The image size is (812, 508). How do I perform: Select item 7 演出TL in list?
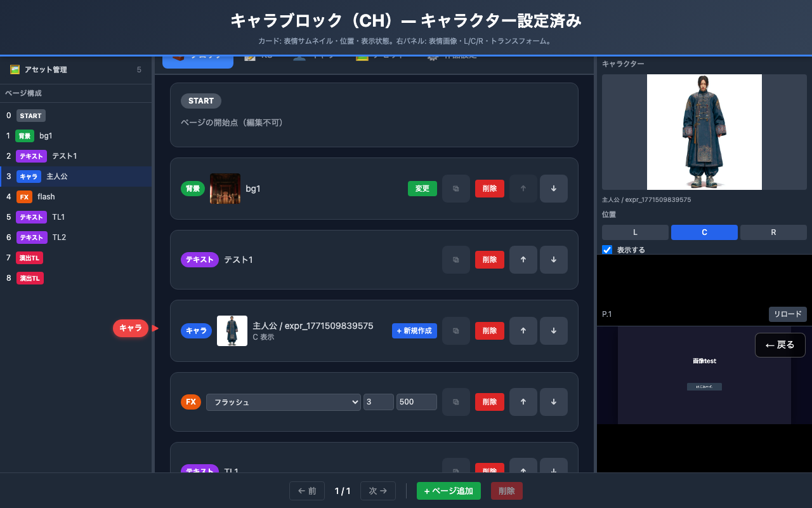pyautogui.click(x=75, y=258)
